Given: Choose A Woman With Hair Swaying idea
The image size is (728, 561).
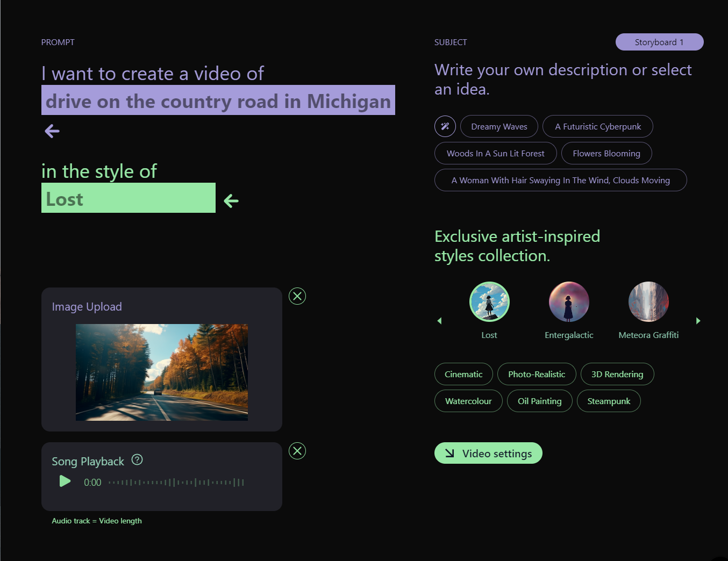Looking at the screenshot, I should coord(560,180).
